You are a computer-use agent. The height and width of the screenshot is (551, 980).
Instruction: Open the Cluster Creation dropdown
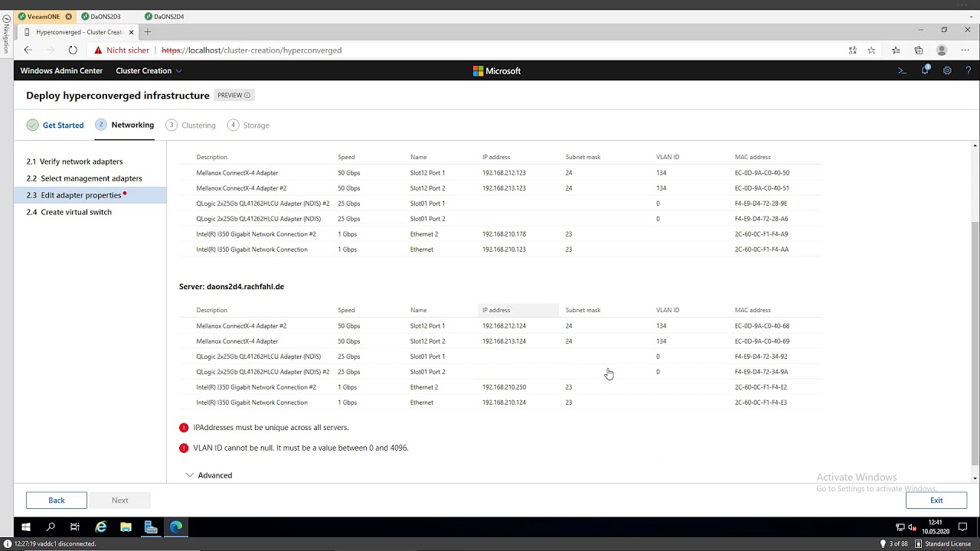(149, 70)
